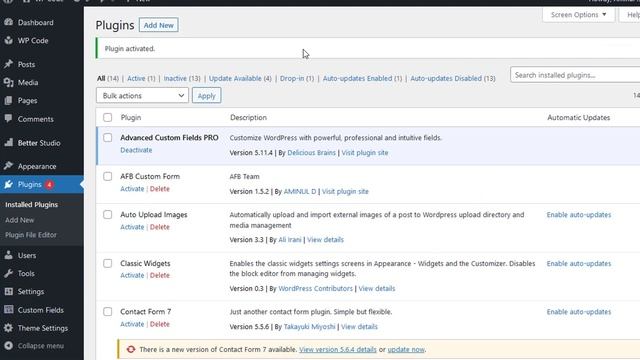Image resolution: width=640 pixels, height=360 pixels.
Task: Activate Auto Upload Images plugin
Action: (132, 227)
